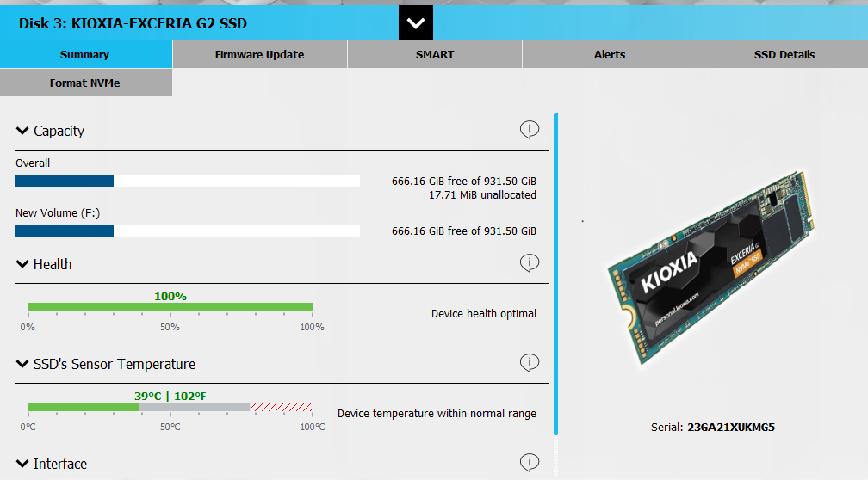This screenshot has width=868, height=480.
Task: Open the SSD Details tab
Action: (x=784, y=54)
